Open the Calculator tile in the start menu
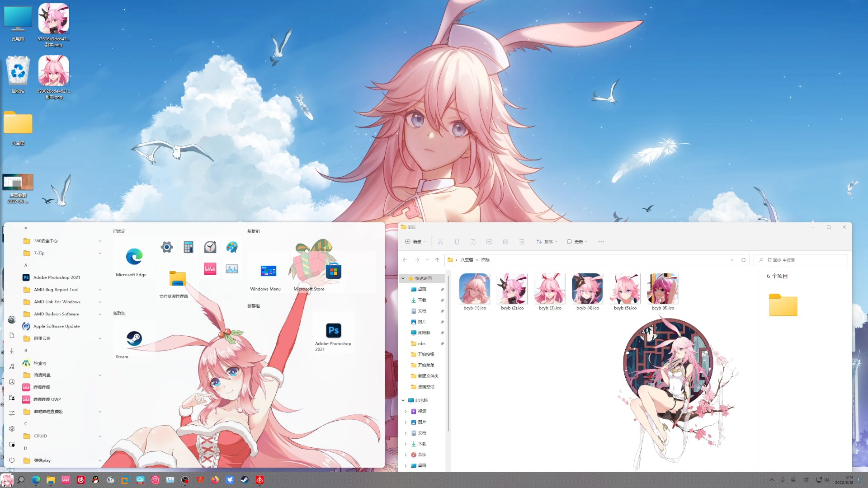The width and height of the screenshot is (868, 488). pos(189,247)
